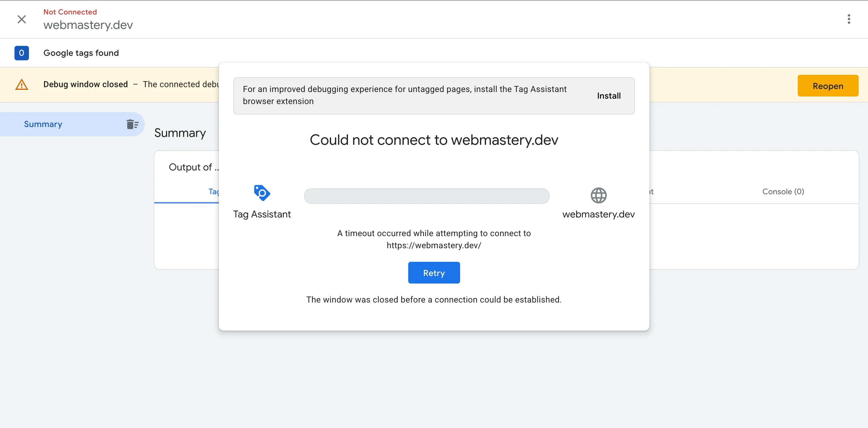Clear Summary history using the trash icon
Image resolution: width=868 pixels, height=428 pixels.
click(x=132, y=124)
